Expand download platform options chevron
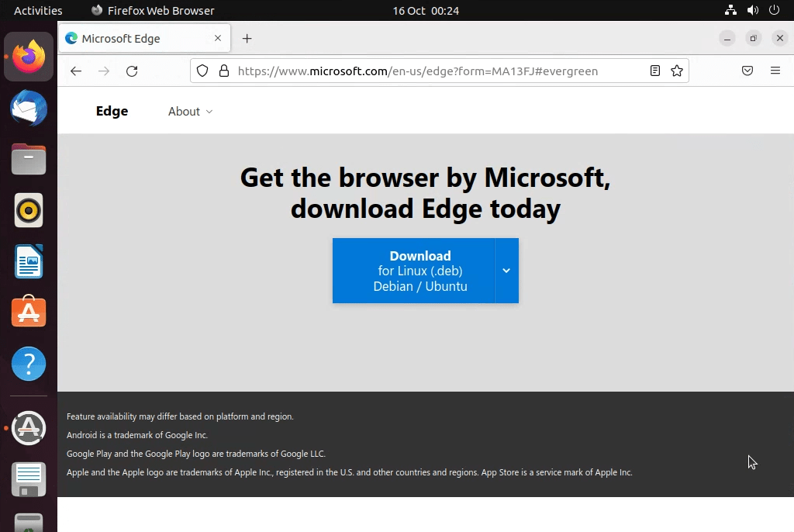This screenshot has height=532, width=794. pos(506,271)
